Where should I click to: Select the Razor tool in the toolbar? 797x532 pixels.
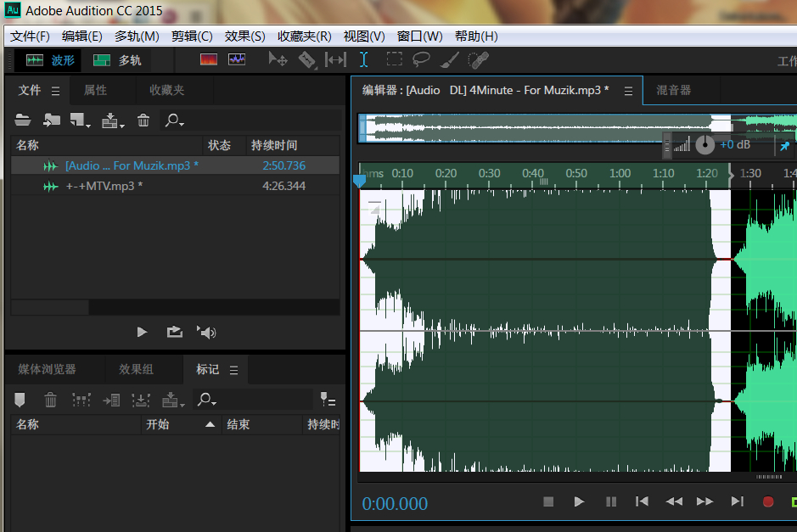306,59
